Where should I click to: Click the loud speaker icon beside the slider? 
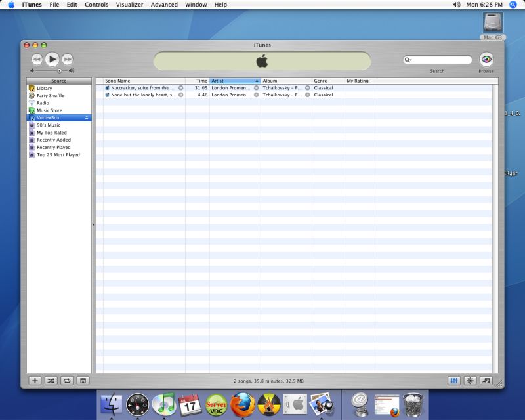point(72,71)
